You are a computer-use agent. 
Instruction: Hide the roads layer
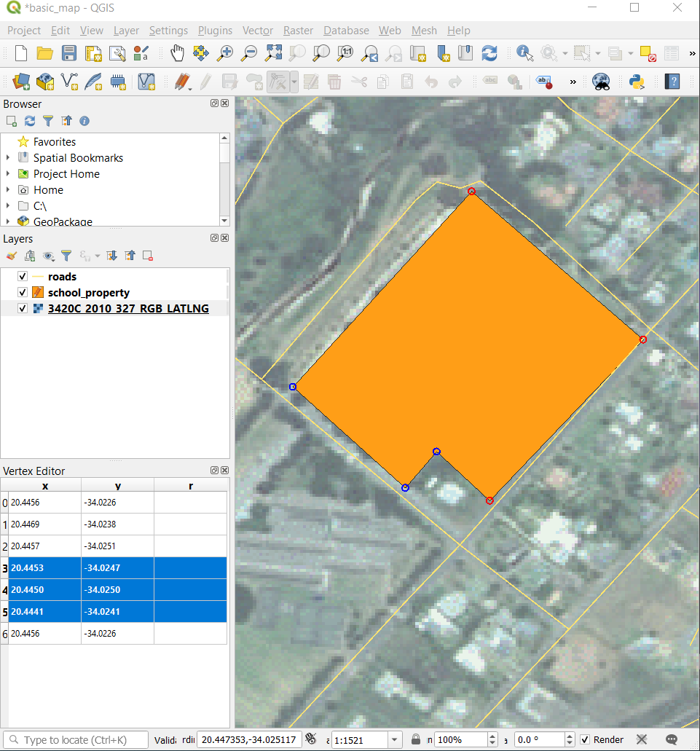point(22,277)
